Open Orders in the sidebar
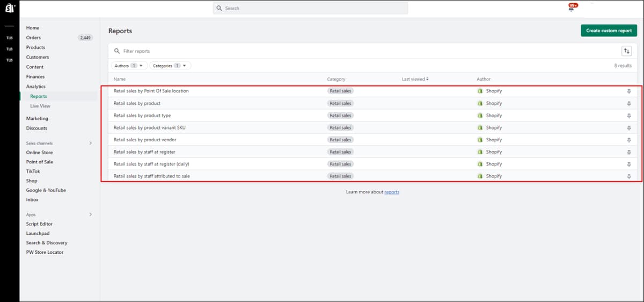Screen dimensions: 644x302 tap(33, 38)
